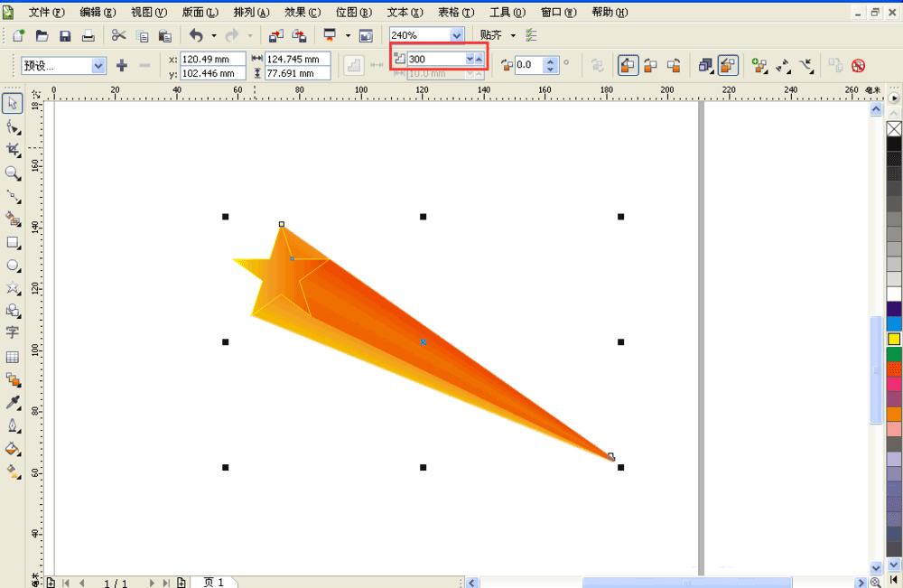Select the Table tool
The height and width of the screenshot is (588, 903).
point(13,357)
